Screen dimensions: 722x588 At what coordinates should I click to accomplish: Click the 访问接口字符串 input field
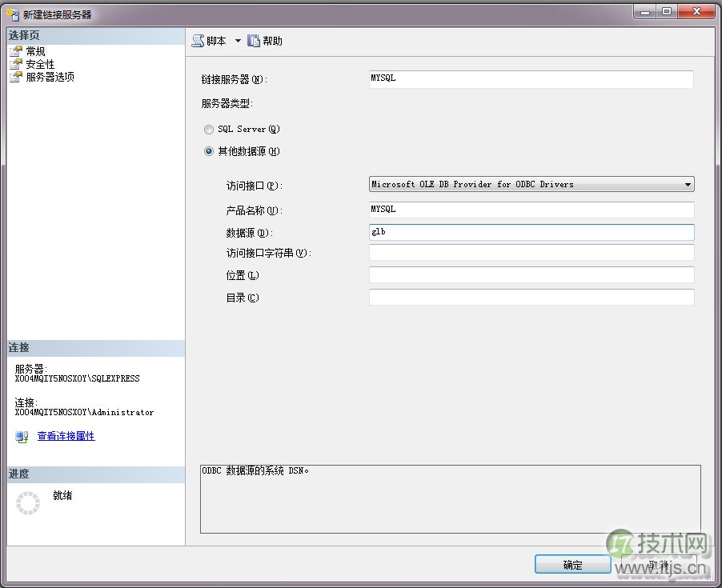point(531,253)
